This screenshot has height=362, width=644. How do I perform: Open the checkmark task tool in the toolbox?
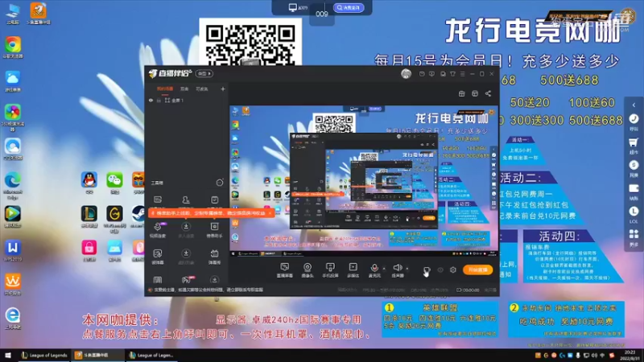[214, 200]
